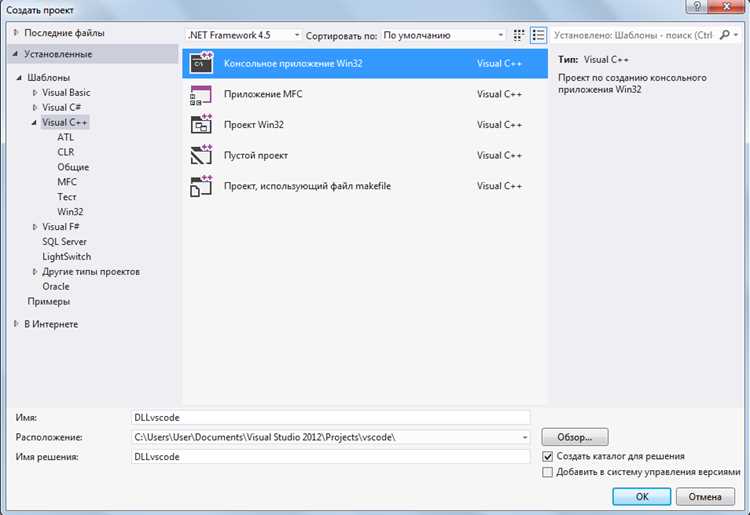
Task: Expand the В Интернете section
Action: [16, 324]
